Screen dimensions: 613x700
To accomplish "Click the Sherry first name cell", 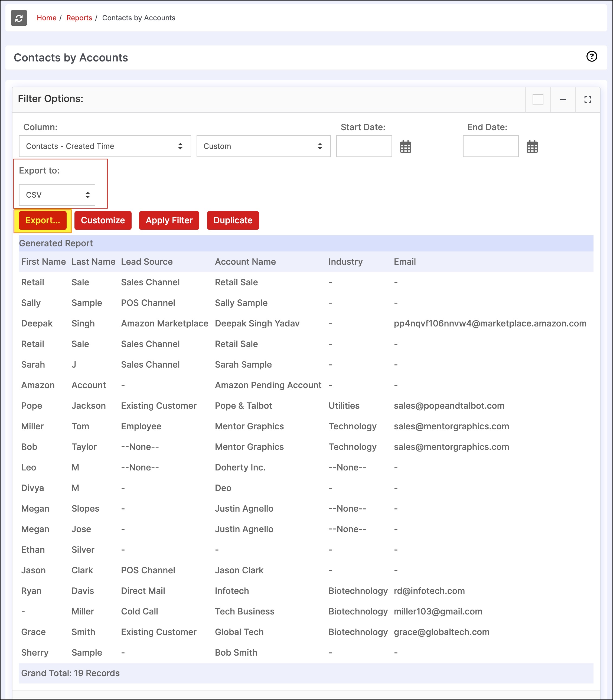I will pyautogui.click(x=35, y=652).
